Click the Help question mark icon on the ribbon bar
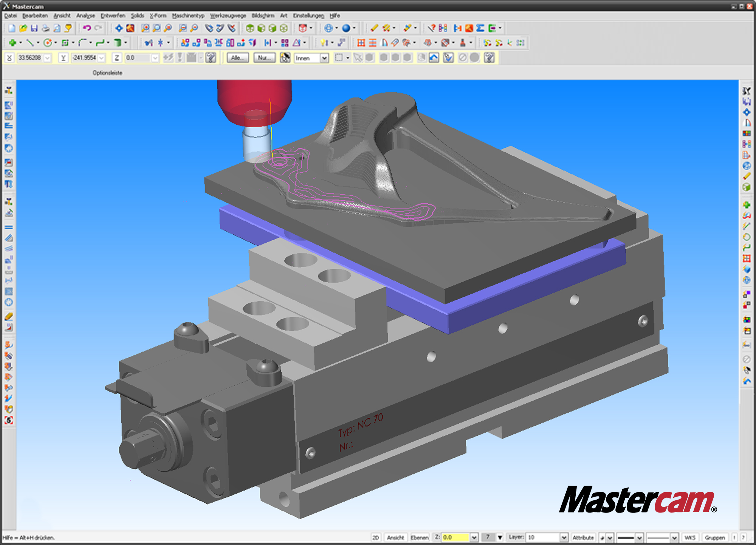 [211, 58]
